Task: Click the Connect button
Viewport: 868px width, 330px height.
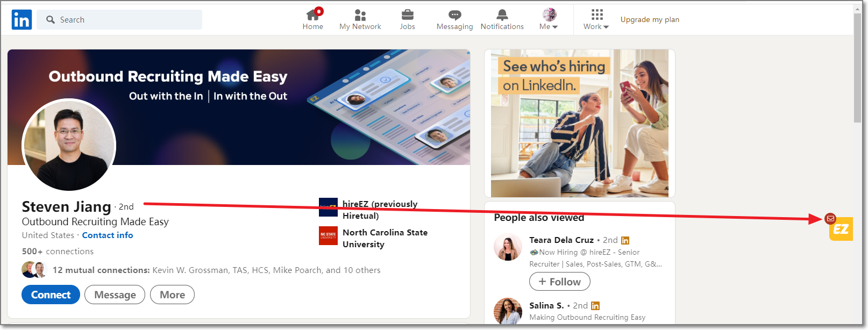Action: coord(51,295)
